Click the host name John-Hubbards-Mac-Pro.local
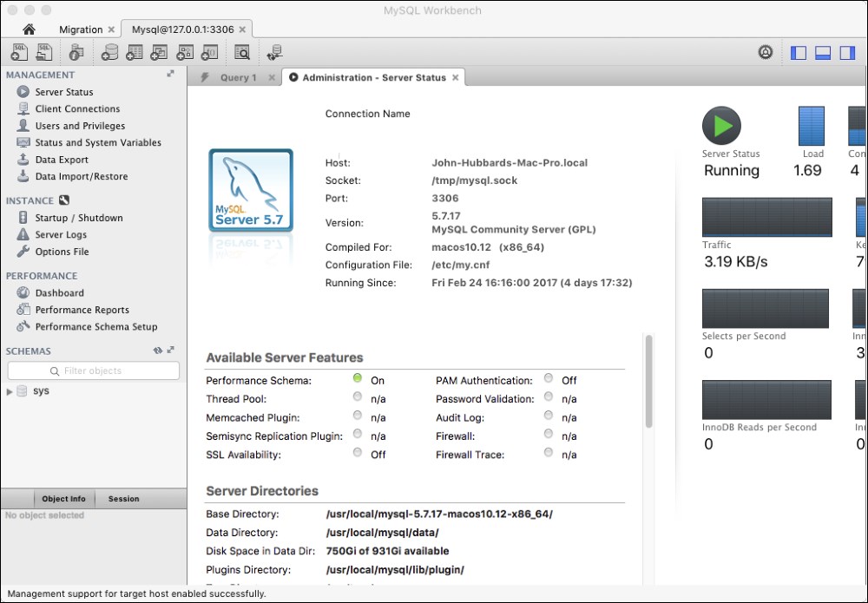The height and width of the screenshot is (603, 868). coord(510,162)
